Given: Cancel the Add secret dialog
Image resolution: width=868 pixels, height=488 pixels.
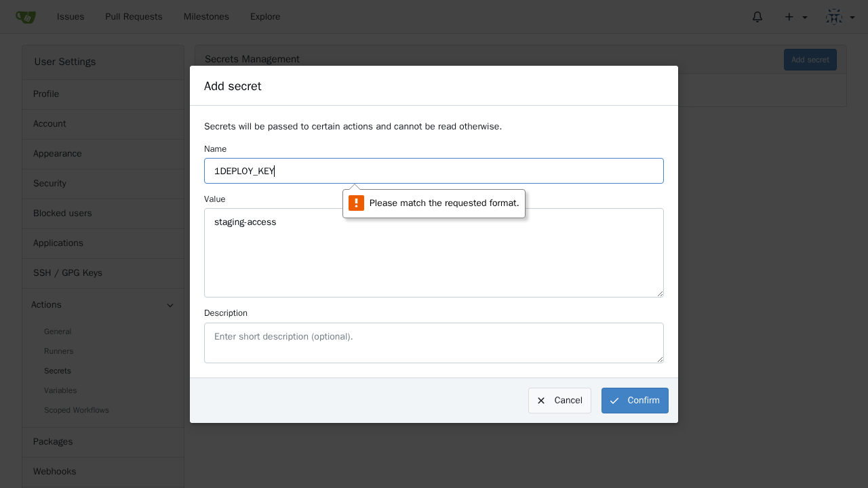Looking at the screenshot, I should 559,401.
